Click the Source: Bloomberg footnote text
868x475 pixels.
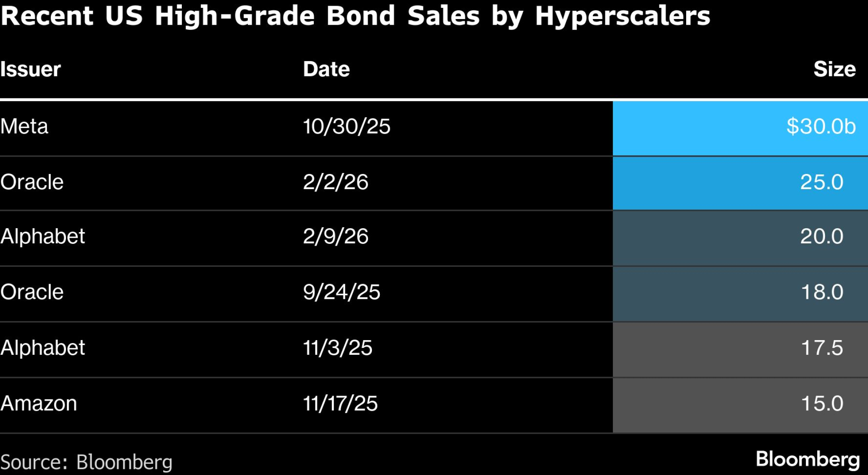click(86, 462)
